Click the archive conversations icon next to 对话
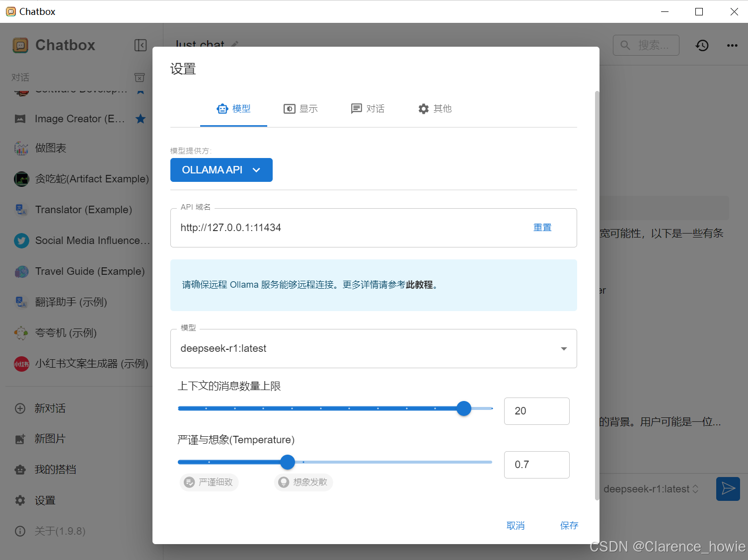748x560 pixels. click(140, 78)
